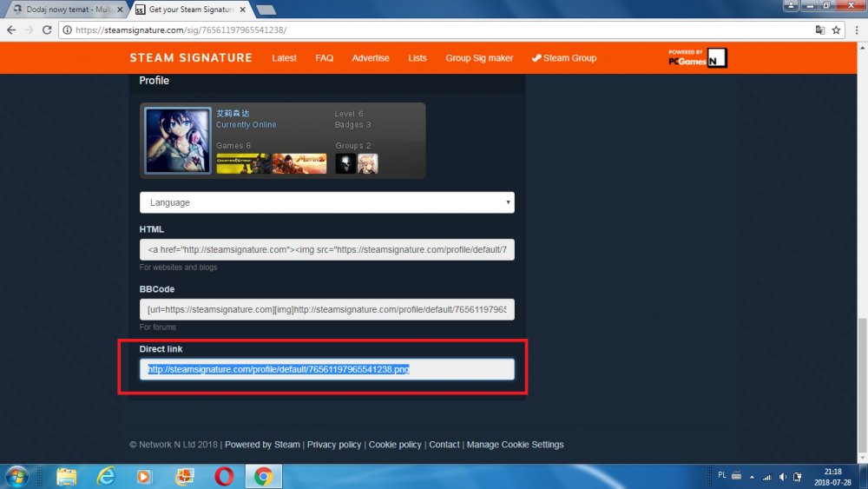Open the Privacy policy link

click(334, 445)
